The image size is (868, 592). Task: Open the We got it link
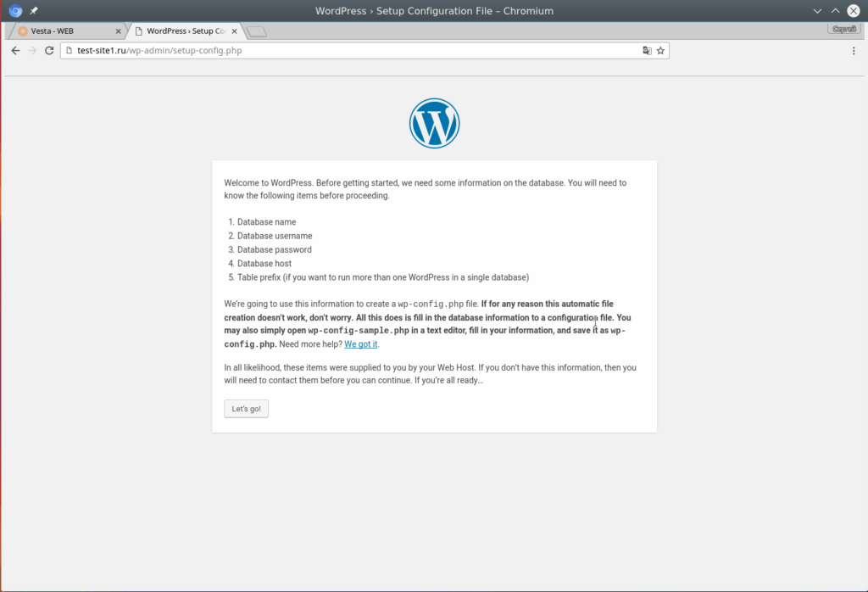tap(361, 343)
